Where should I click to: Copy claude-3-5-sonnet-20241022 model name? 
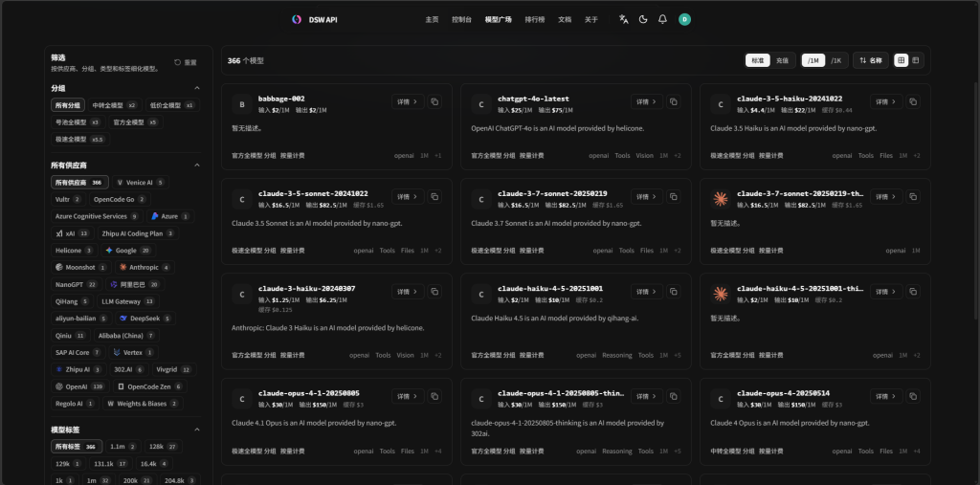point(434,197)
